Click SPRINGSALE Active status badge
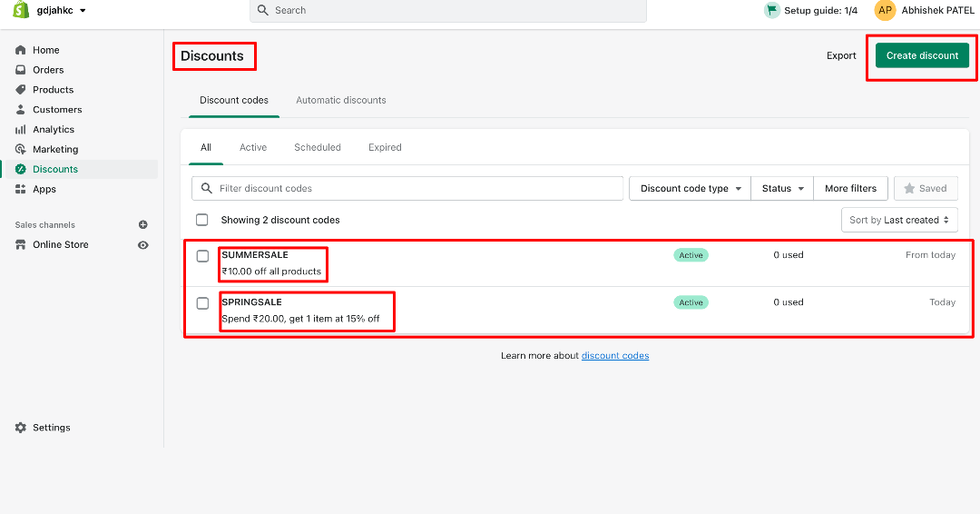The image size is (980, 514). (691, 302)
